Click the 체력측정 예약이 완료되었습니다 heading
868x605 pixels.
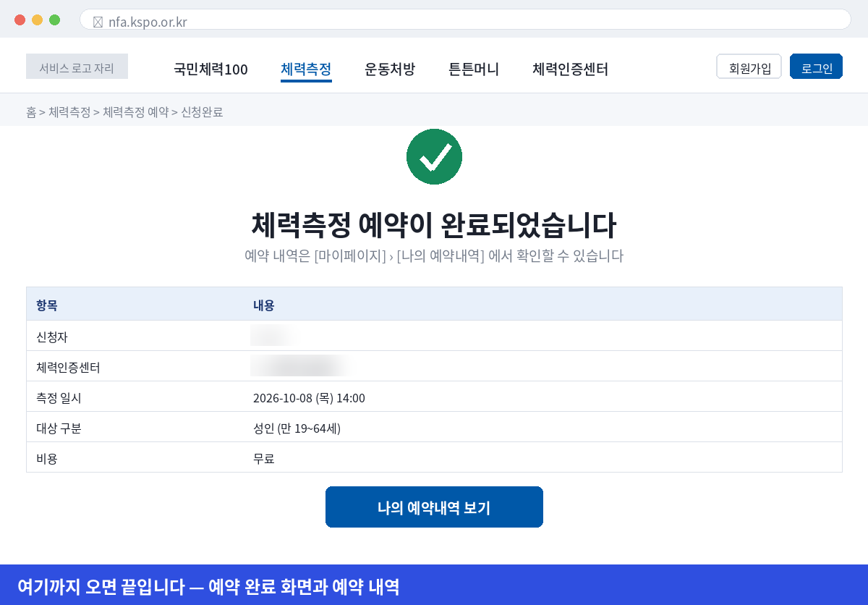[x=434, y=225]
